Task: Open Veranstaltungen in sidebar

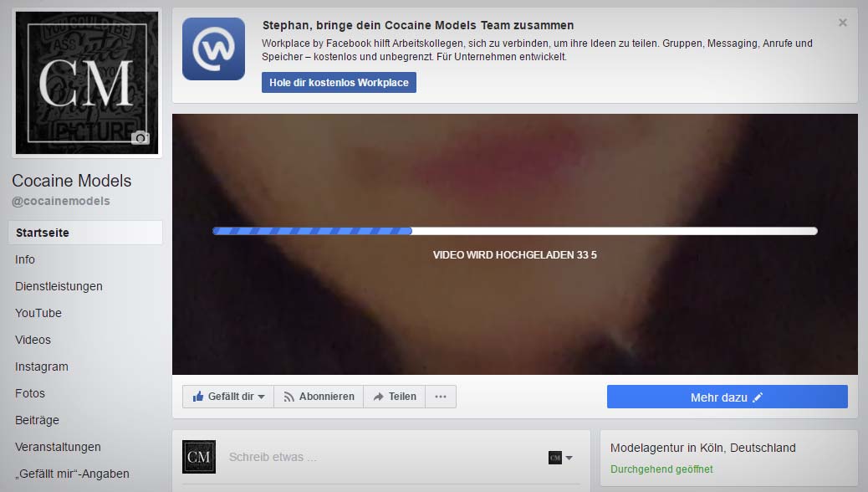Action: [59, 447]
